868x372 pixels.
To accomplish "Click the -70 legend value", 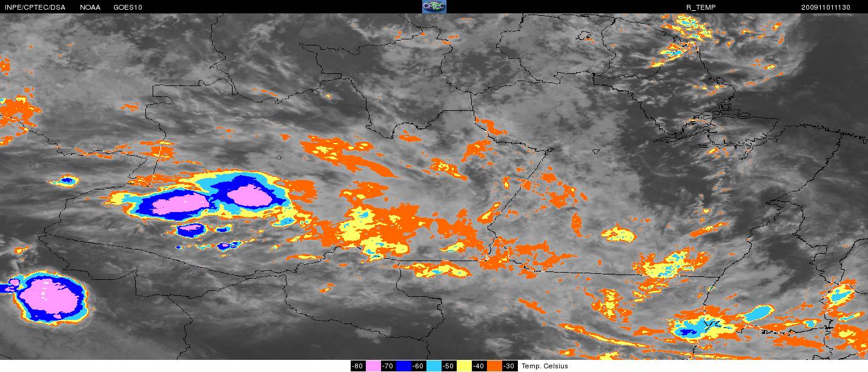I will (388, 366).
